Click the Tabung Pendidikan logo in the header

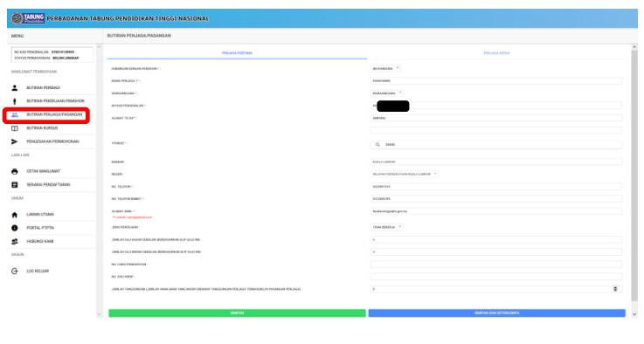[27, 18]
